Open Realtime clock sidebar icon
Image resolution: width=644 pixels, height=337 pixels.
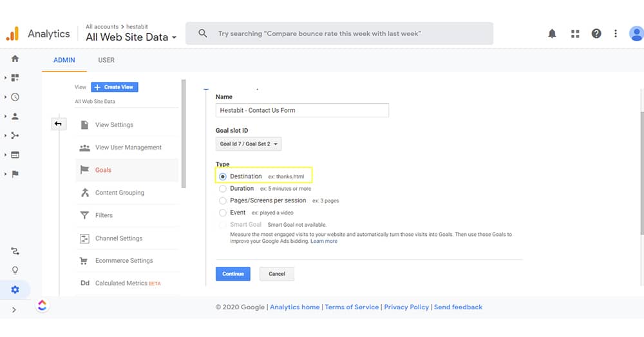point(15,97)
